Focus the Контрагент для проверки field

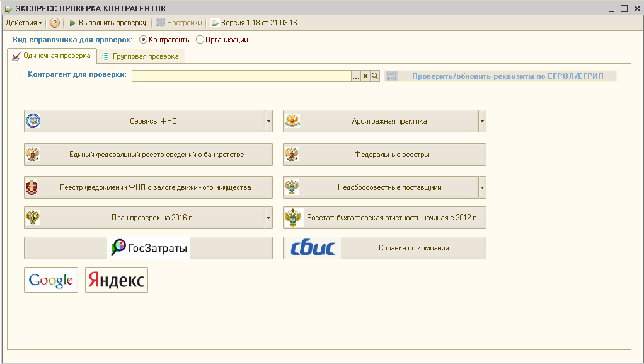pos(241,76)
